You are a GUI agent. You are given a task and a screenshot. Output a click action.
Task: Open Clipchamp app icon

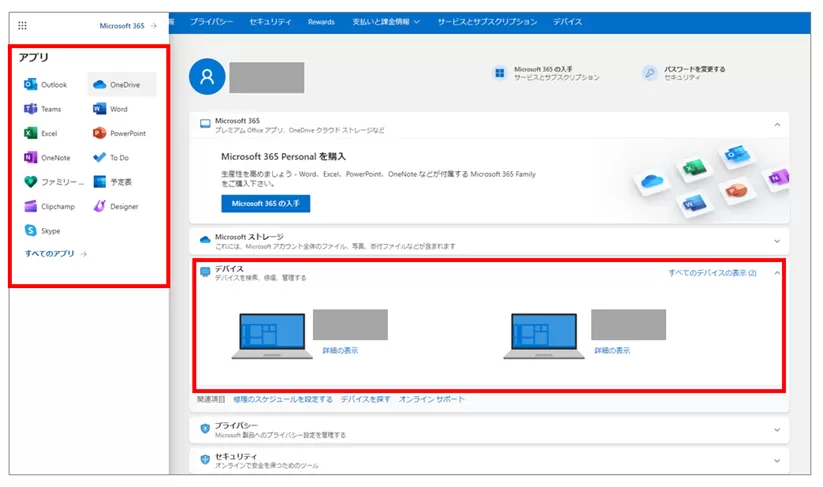click(31, 207)
